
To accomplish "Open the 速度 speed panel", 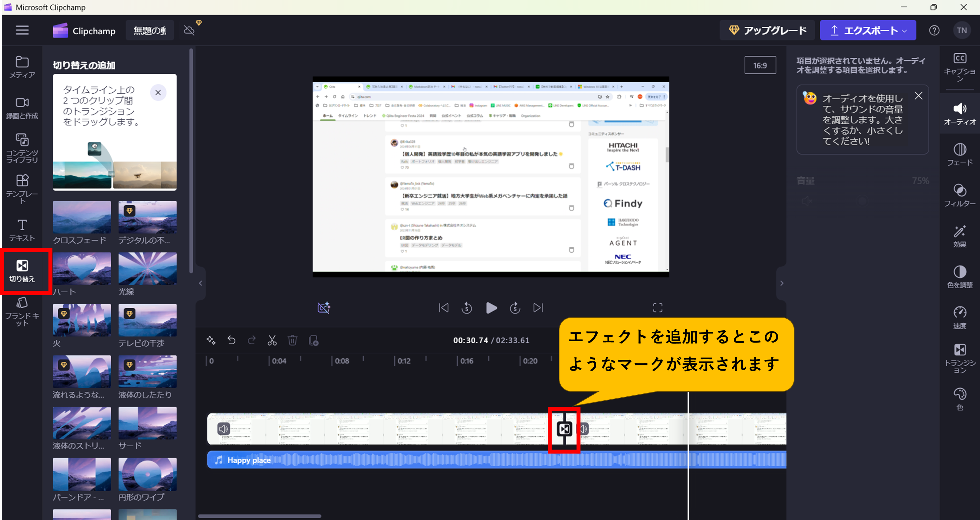I will [959, 317].
